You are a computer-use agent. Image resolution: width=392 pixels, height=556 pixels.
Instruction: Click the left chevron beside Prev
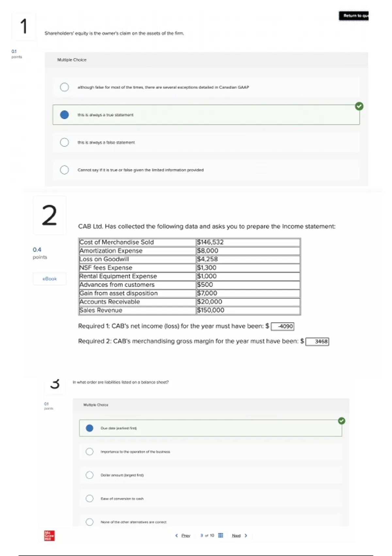tap(177, 535)
